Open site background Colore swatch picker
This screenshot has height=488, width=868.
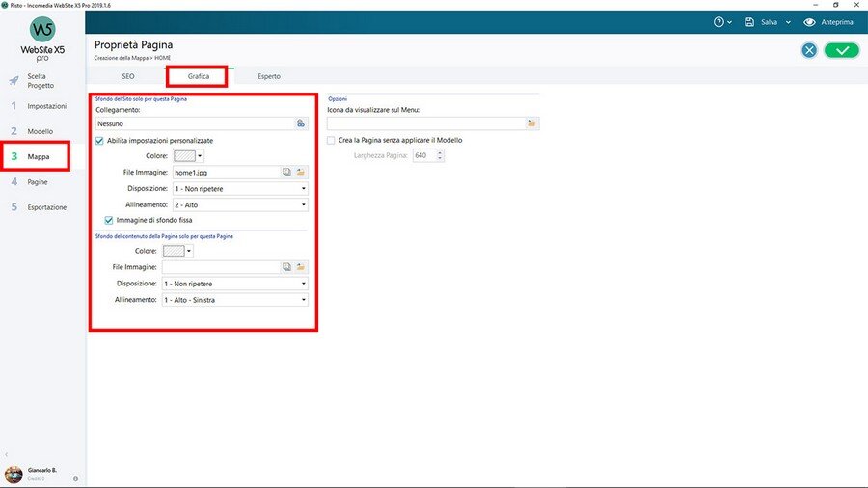pyautogui.click(x=187, y=155)
